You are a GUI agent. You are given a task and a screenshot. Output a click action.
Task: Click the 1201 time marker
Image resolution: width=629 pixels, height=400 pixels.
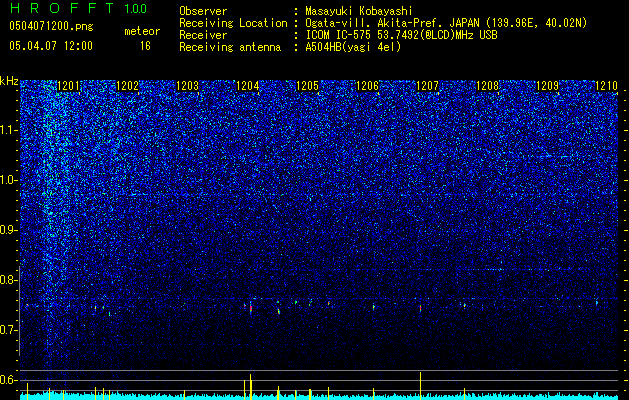[69, 85]
